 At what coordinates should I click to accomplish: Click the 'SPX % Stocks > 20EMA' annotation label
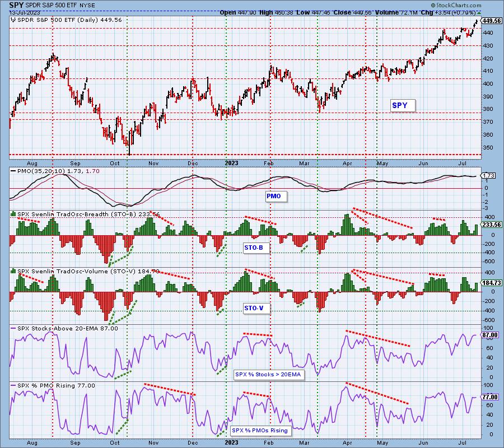pyautogui.click(x=268, y=375)
